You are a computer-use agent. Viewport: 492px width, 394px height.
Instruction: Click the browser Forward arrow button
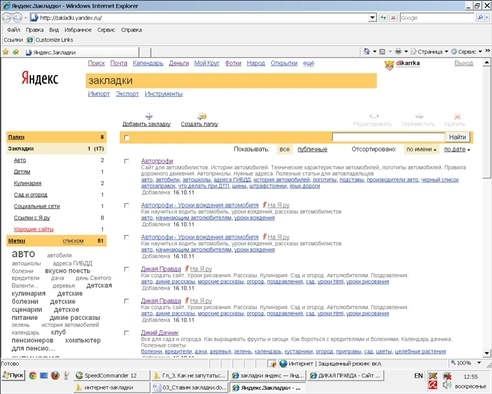(17, 18)
